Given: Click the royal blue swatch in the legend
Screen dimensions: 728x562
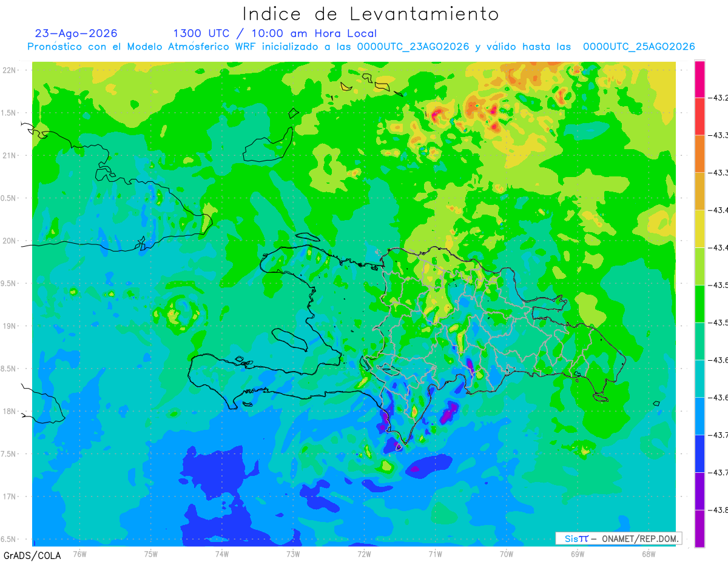Looking at the screenshot, I should pyautogui.click(x=699, y=453).
